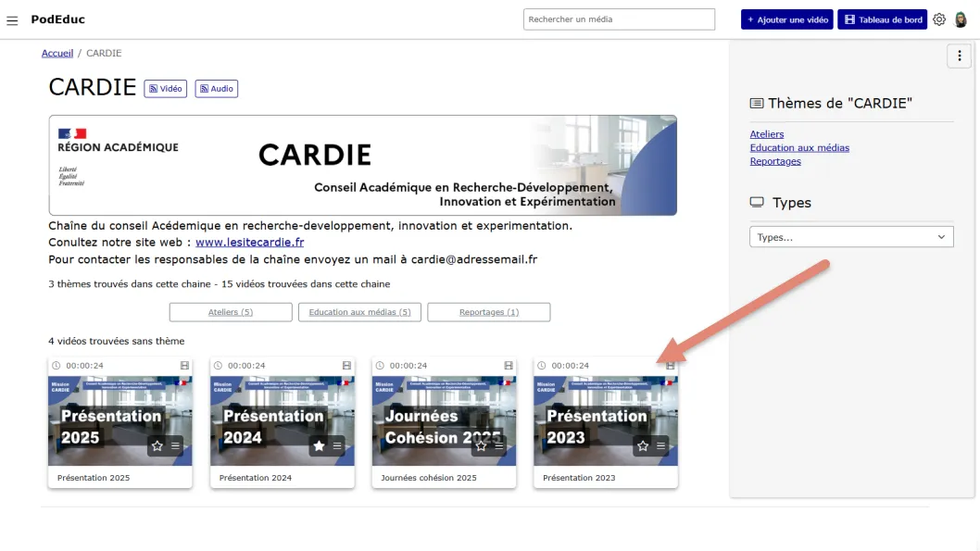
Task: Go to Accueil breadcrumb link
Action: 57,53
